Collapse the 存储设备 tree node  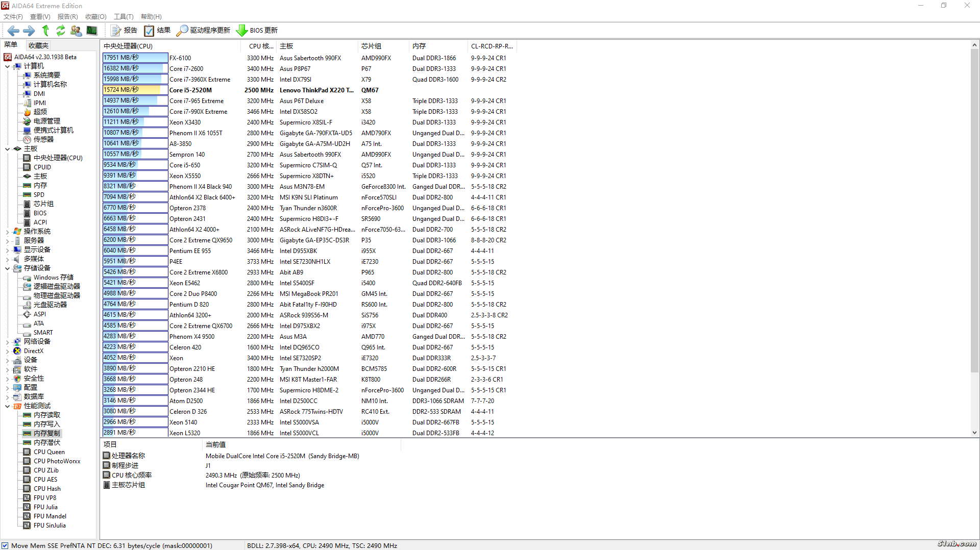coord(7,268)
